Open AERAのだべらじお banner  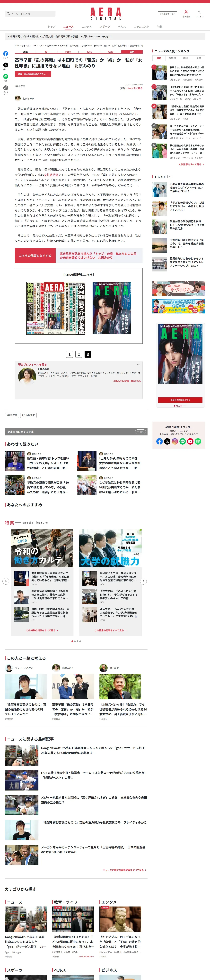(x=179, y=288)
